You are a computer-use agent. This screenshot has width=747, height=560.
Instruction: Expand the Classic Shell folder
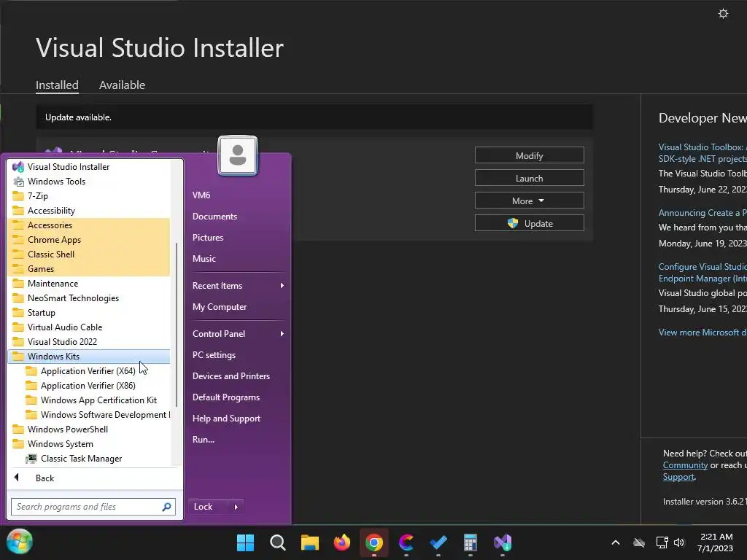click(x=88, y=254)
